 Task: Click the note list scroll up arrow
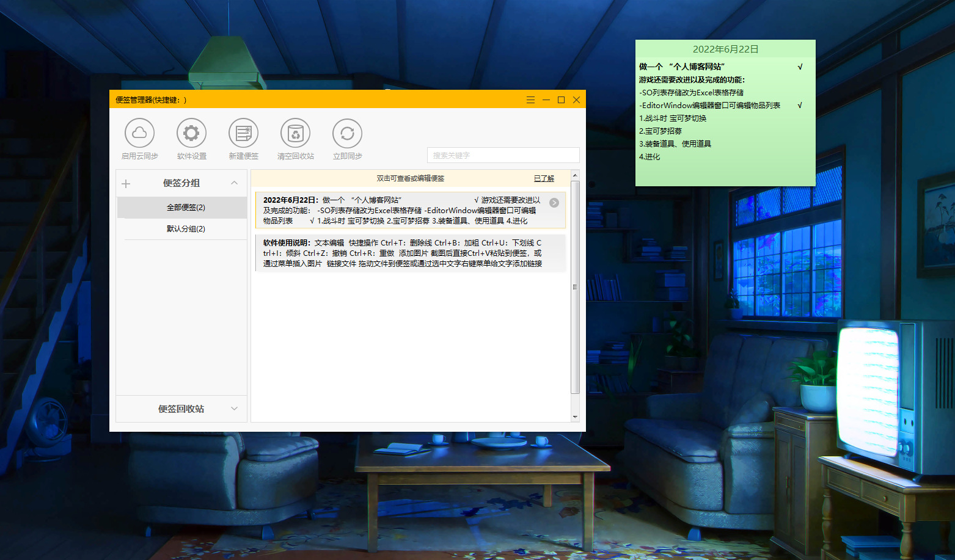575,175
